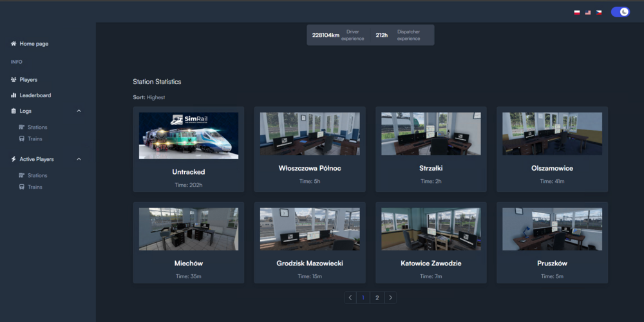Click the previous page arrow button
Viewport: 644px width, 322px height.
click(x=350, y=298)
